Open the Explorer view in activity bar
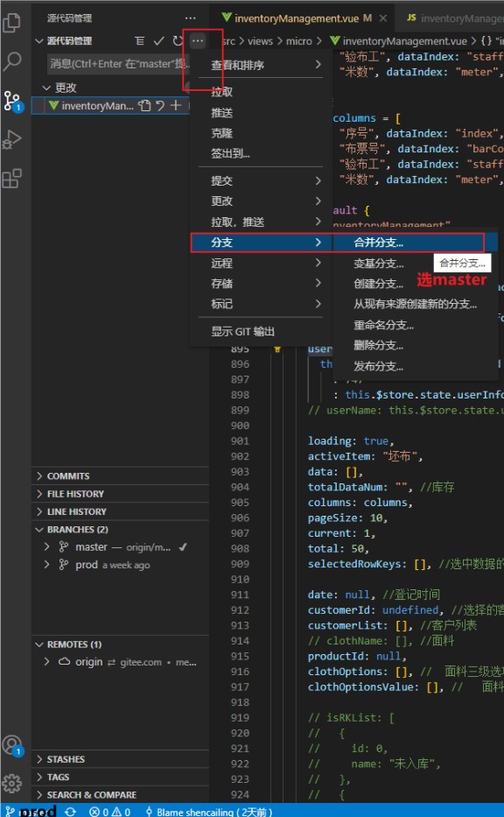The height and width of the screenshot is (817, 504). [11, 23]
